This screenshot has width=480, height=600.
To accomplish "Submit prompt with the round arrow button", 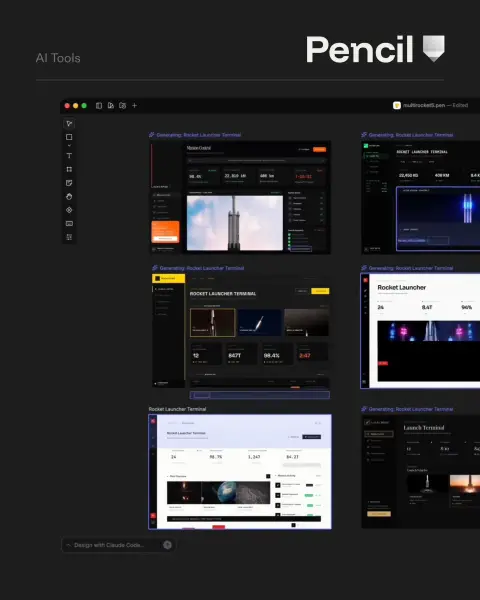I will (167, 545).
